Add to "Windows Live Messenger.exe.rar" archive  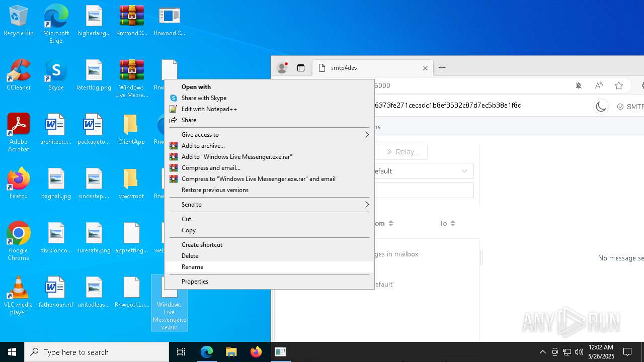270,157
